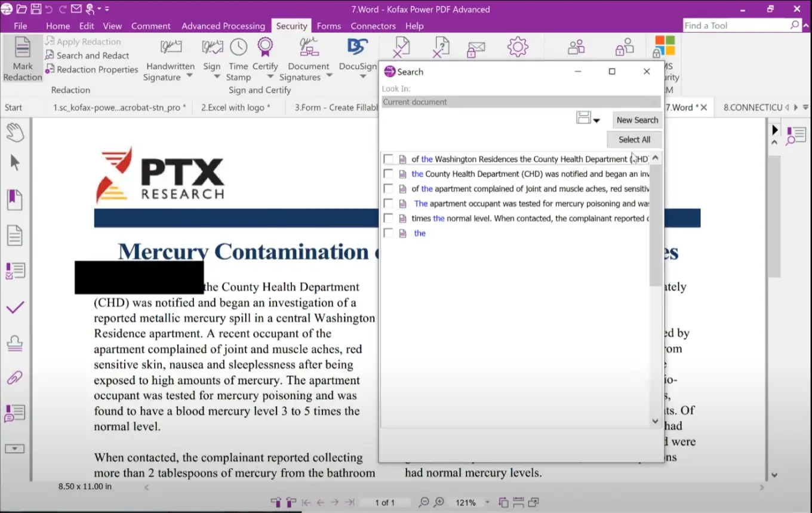Viewport: 812px width, 513px height.
Task: Switch to the 2.Excel with logo document tab
Action: point(235,107)
